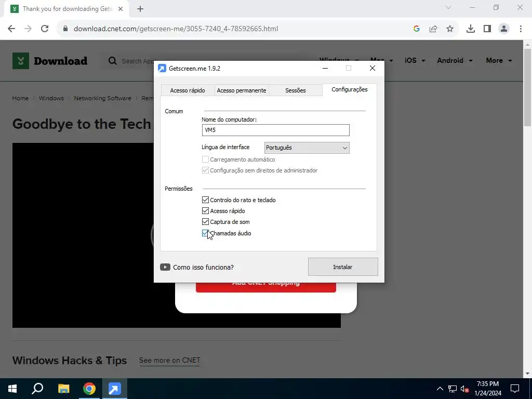Click the share page icon in address bar
532x399 pixels.
433,29
